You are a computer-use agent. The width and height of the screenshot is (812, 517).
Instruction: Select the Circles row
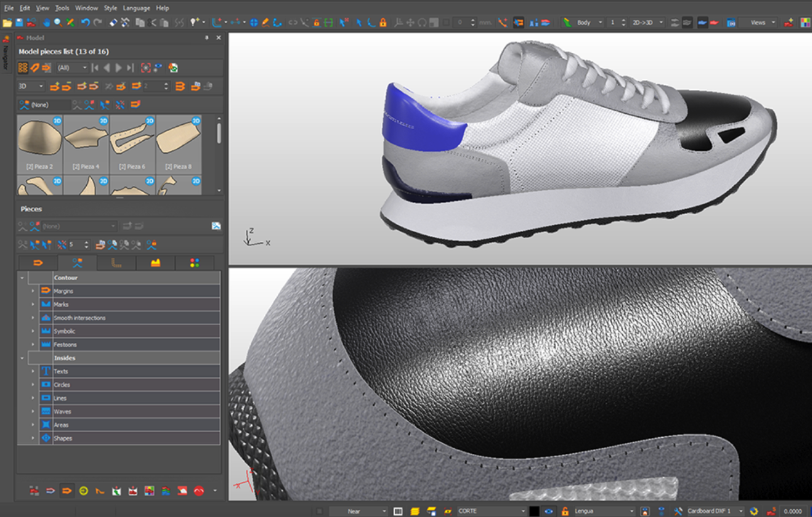pos(130,385)
